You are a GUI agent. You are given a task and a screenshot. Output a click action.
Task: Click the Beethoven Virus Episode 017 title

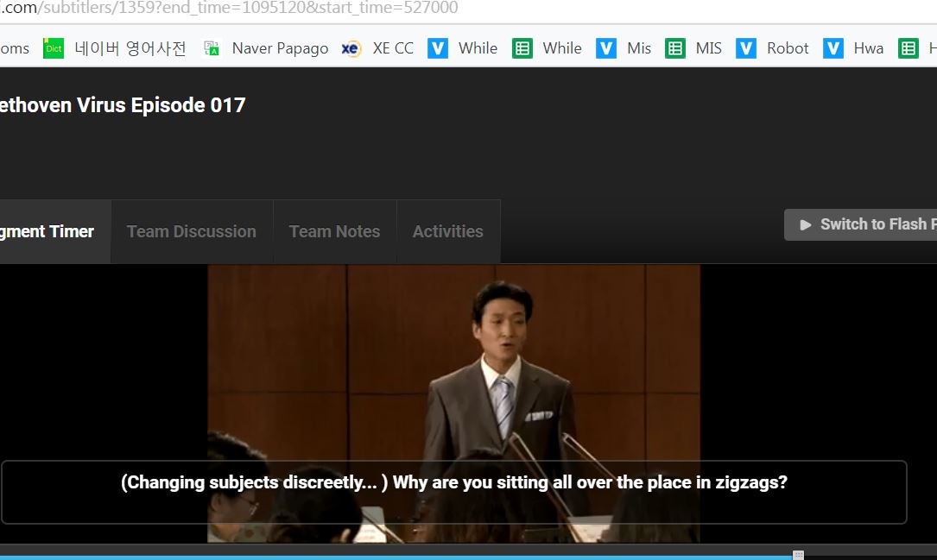coord(123,105)
